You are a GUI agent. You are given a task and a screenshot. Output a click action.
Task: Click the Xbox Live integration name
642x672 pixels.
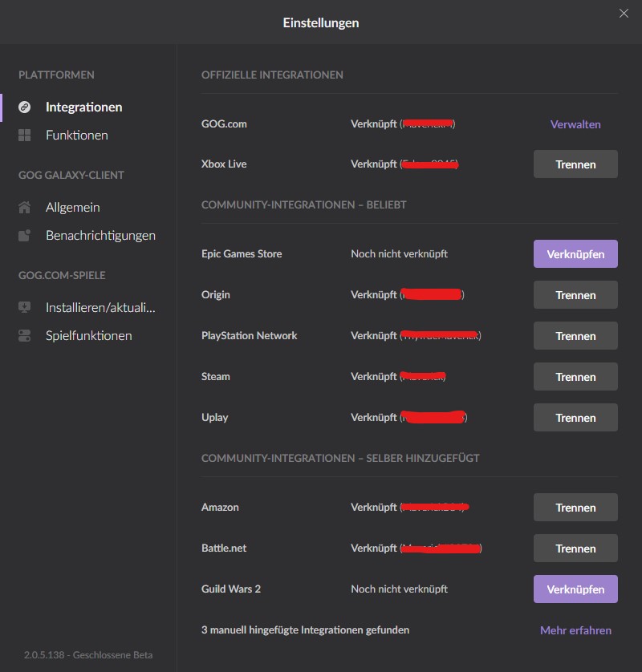pos(224,164)
